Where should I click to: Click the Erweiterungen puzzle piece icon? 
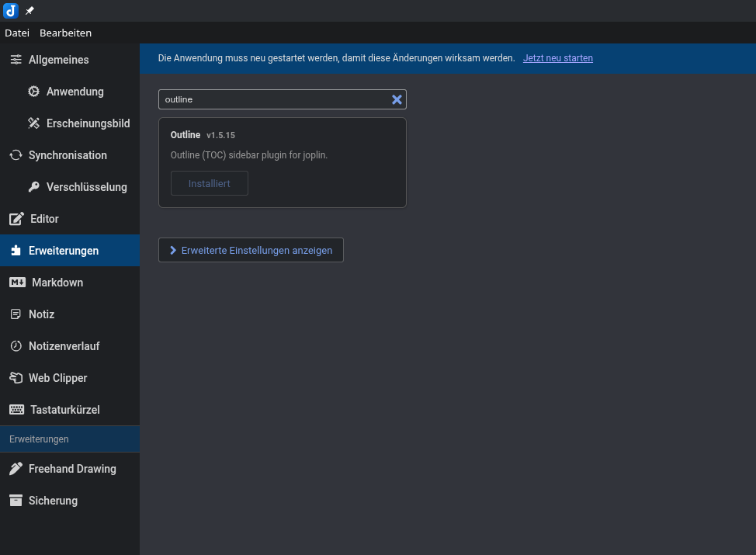tap(16, 250)
